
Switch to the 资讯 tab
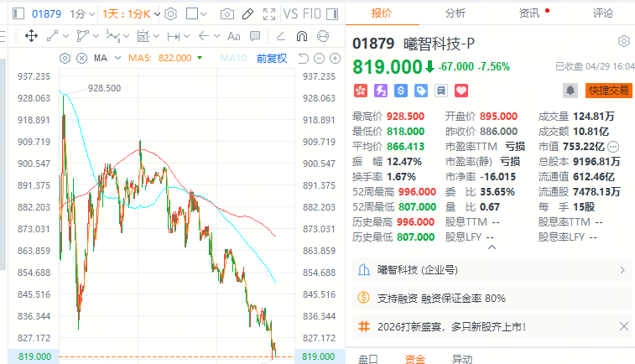[x=529, y=13]
